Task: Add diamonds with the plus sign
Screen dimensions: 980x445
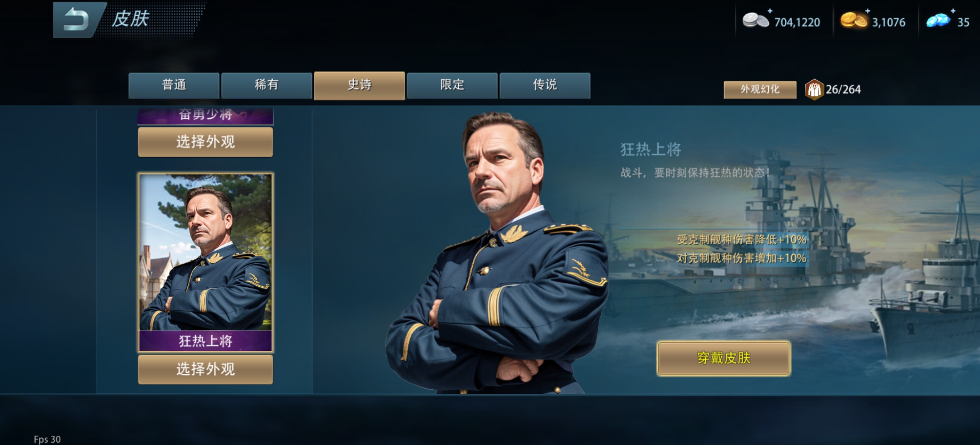Action: pos(953,11)
